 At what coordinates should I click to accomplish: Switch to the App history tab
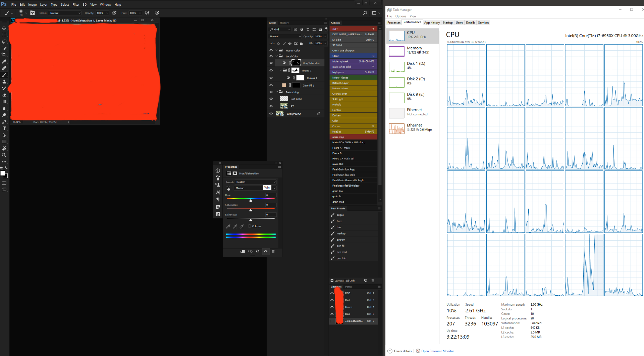coord(432,22)
